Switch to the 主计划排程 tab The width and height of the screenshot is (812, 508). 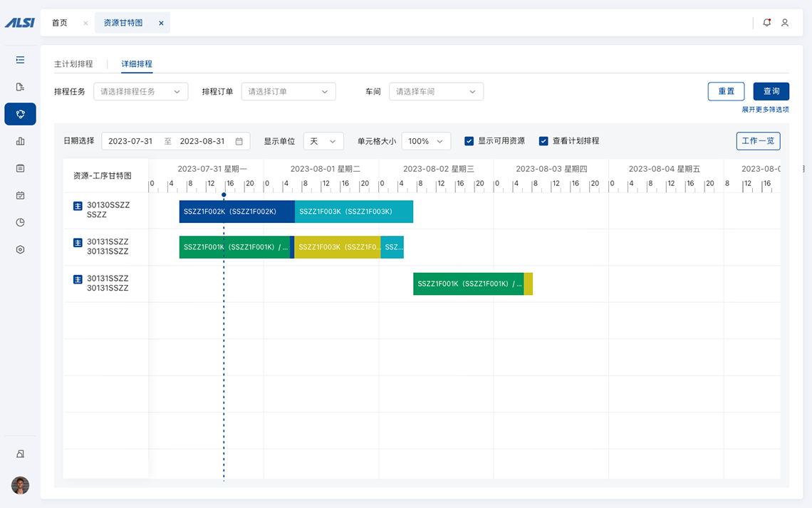[73, 64]
